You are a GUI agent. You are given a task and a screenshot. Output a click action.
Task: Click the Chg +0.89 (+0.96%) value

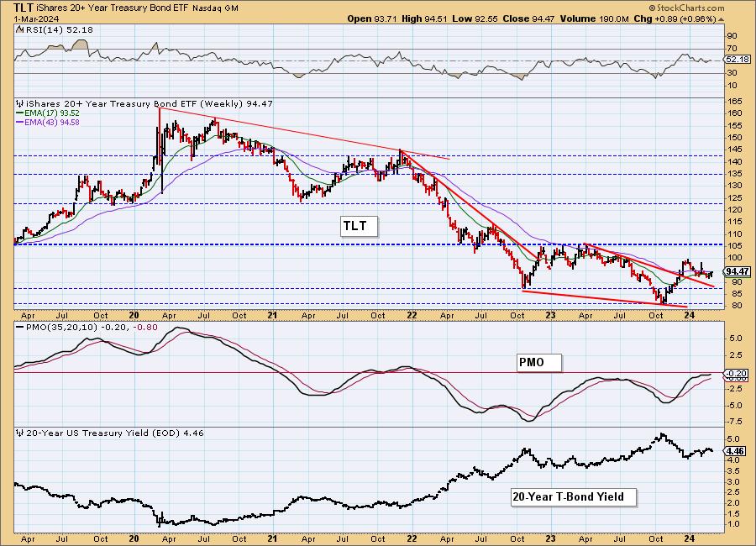675,18
